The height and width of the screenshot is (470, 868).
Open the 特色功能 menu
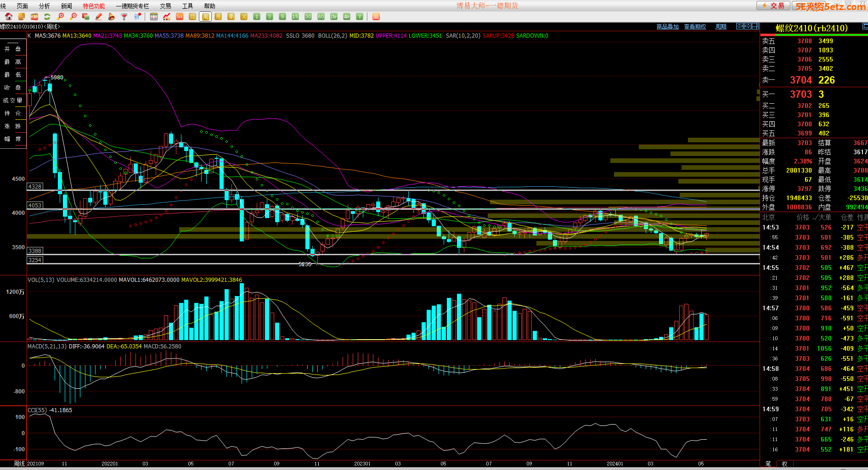(x=94, y=6)
